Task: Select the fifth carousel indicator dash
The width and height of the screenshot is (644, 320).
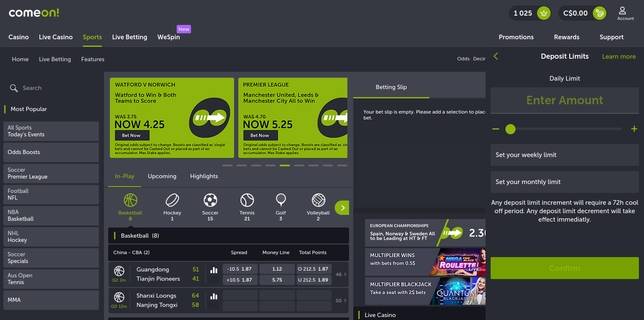Action: coord(285,165)
